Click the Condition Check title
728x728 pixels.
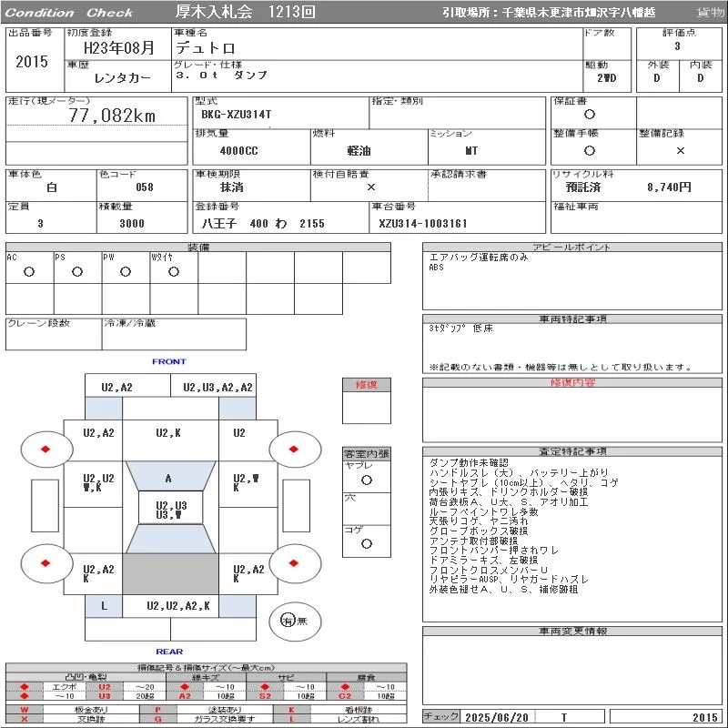click(x=69, y=13)
